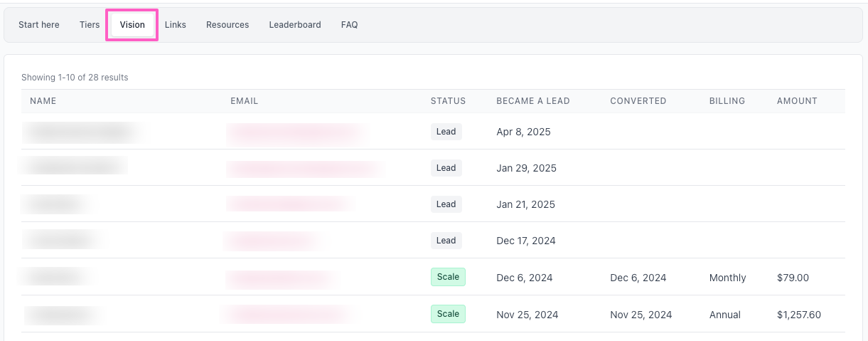Click the EMAIL column header

pos(245,101)
